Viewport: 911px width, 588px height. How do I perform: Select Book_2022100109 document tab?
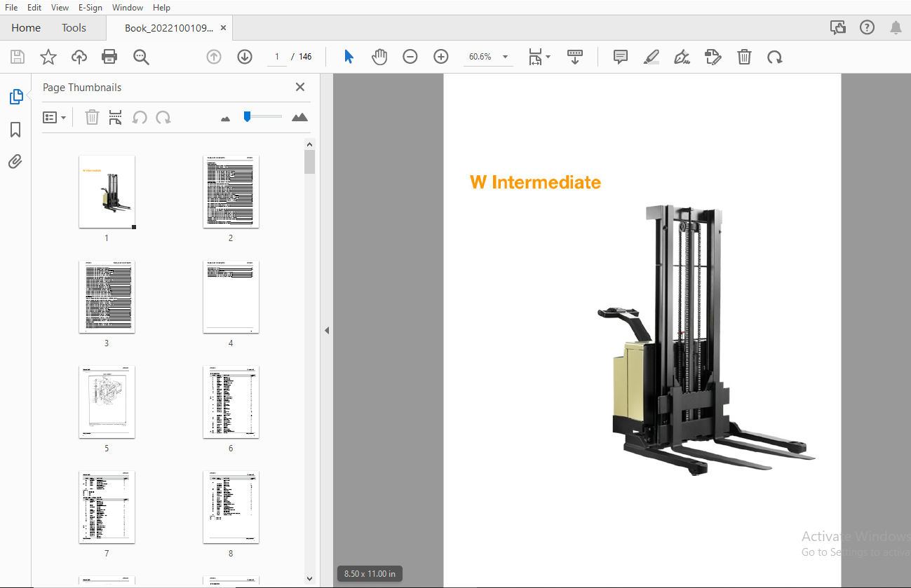coord(168,28)
